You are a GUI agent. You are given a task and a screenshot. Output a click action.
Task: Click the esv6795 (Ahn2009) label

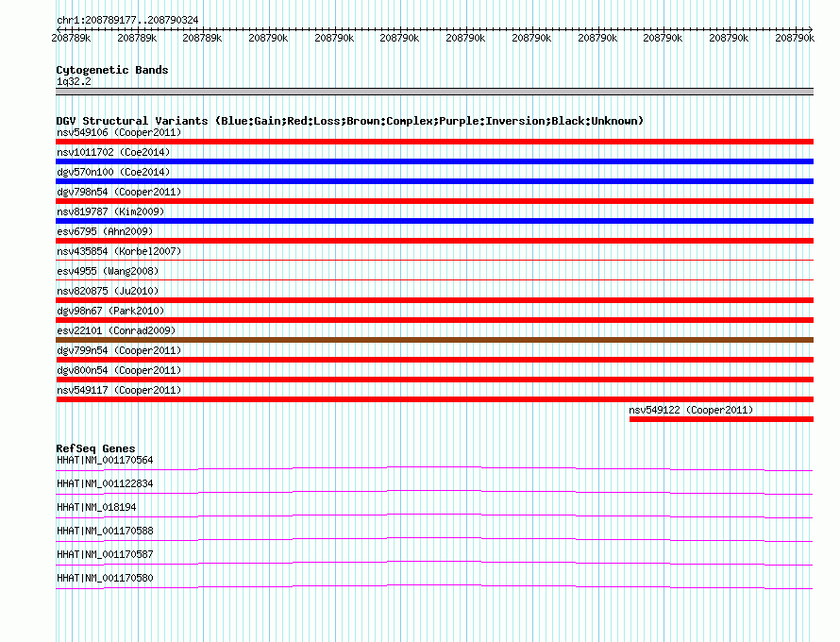point(105,231)
